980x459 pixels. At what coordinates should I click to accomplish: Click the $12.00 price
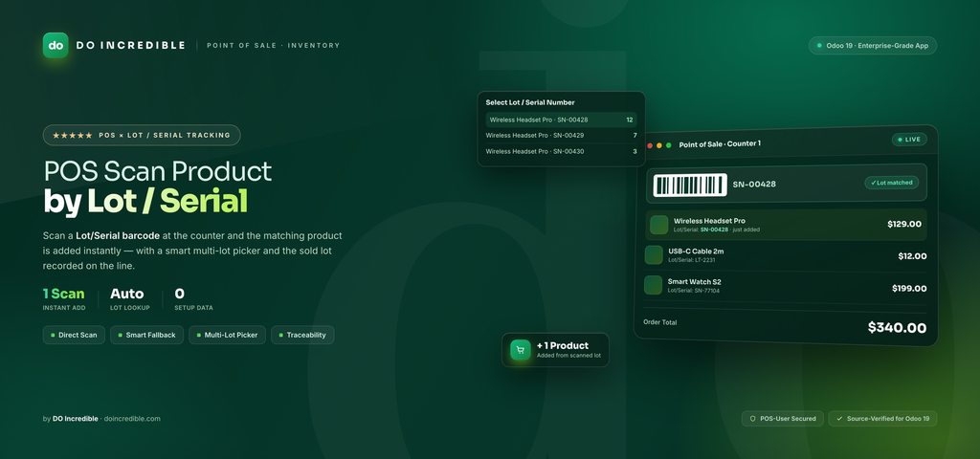[x=912, y=255]
